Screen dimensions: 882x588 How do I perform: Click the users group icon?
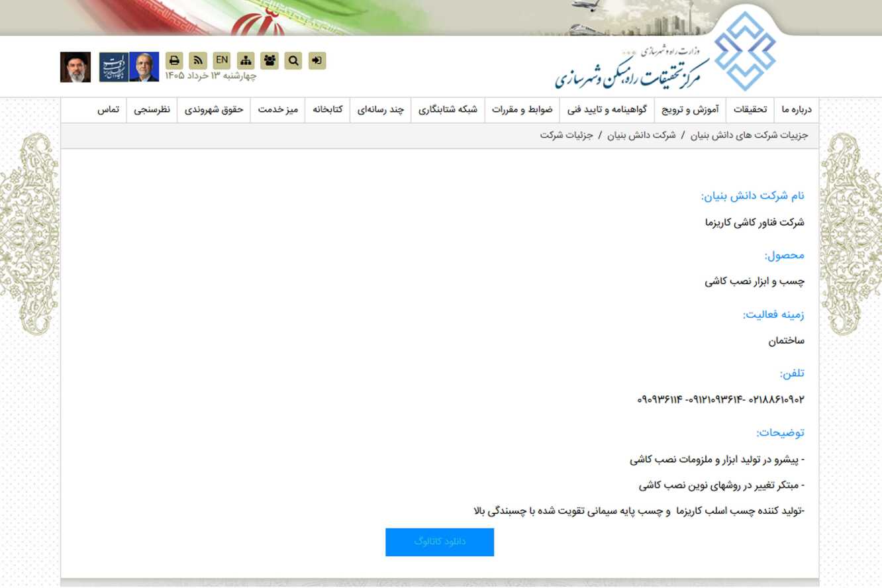[269, 61]
